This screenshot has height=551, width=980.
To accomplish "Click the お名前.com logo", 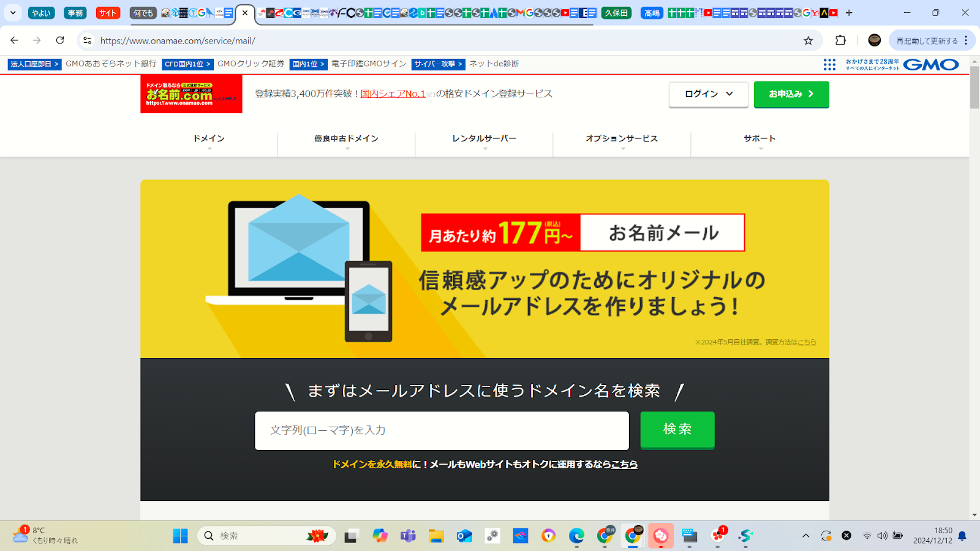I will click(191, 94).
